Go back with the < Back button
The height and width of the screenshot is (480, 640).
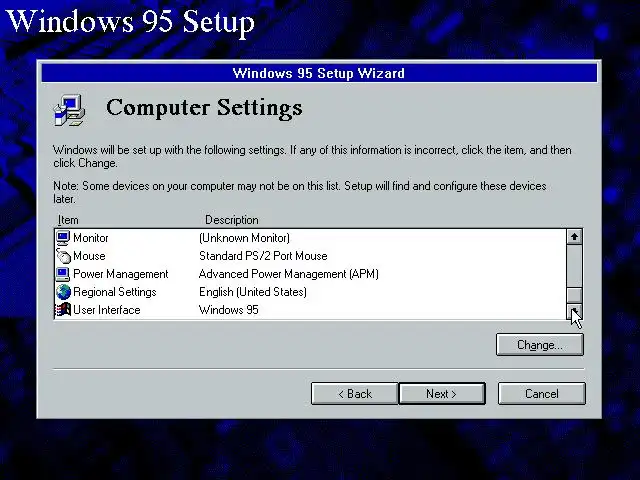point(354,393)
